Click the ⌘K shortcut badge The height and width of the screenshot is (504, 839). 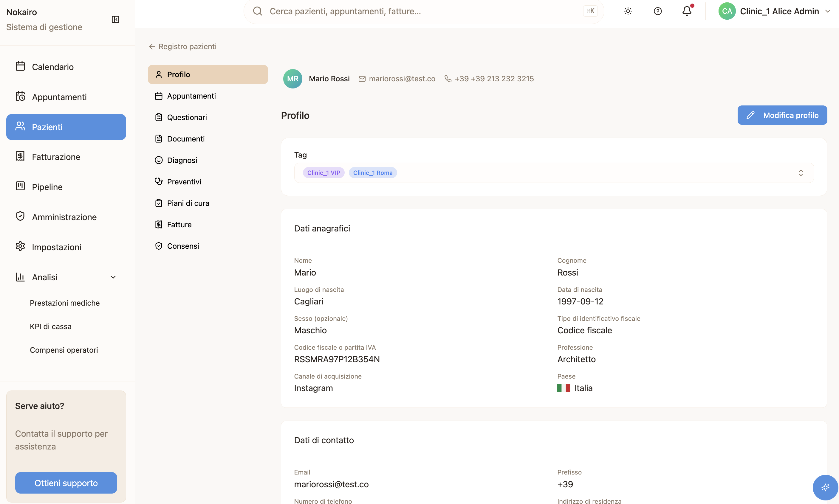click(590, 11)
